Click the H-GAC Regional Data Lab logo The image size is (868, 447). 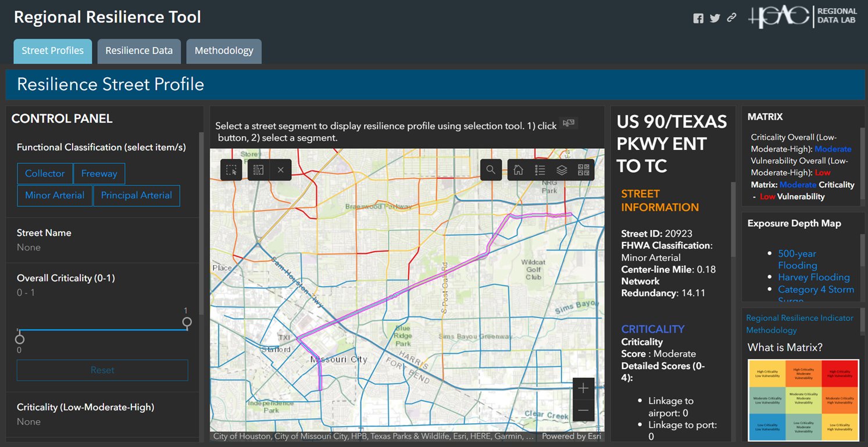(803, 16)
